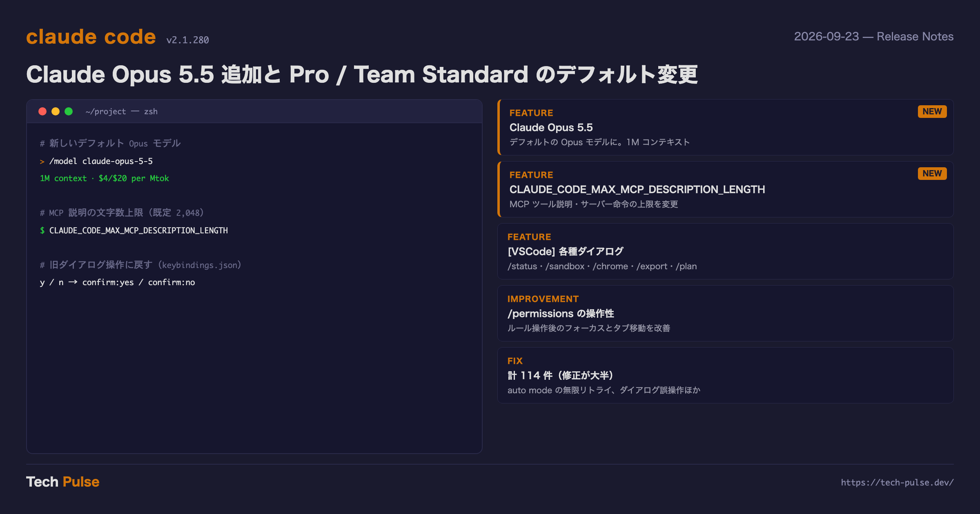Open the CLAUDE_CODE_MAX_MCP_DESCRIPTION_LENGTH feature card
The height and width of the screenshot is (514, 980).
(726, 189)
